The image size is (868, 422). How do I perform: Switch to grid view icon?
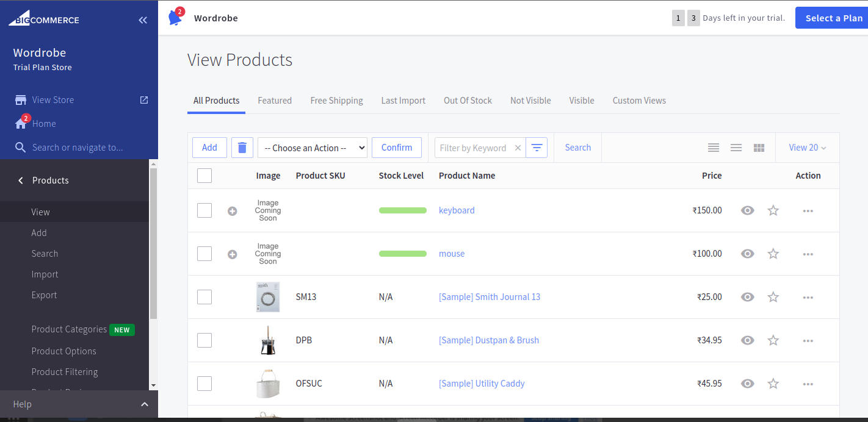tap(759, 148)
